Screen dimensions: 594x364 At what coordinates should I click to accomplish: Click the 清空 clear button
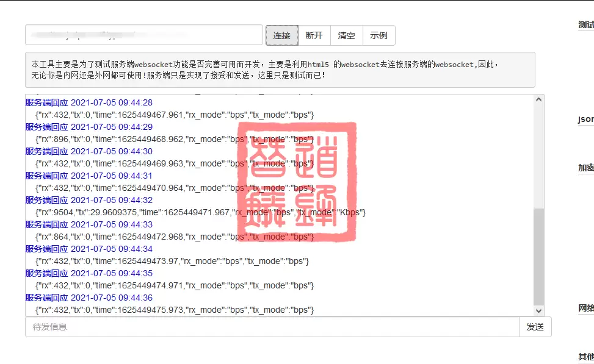[347, 35]
